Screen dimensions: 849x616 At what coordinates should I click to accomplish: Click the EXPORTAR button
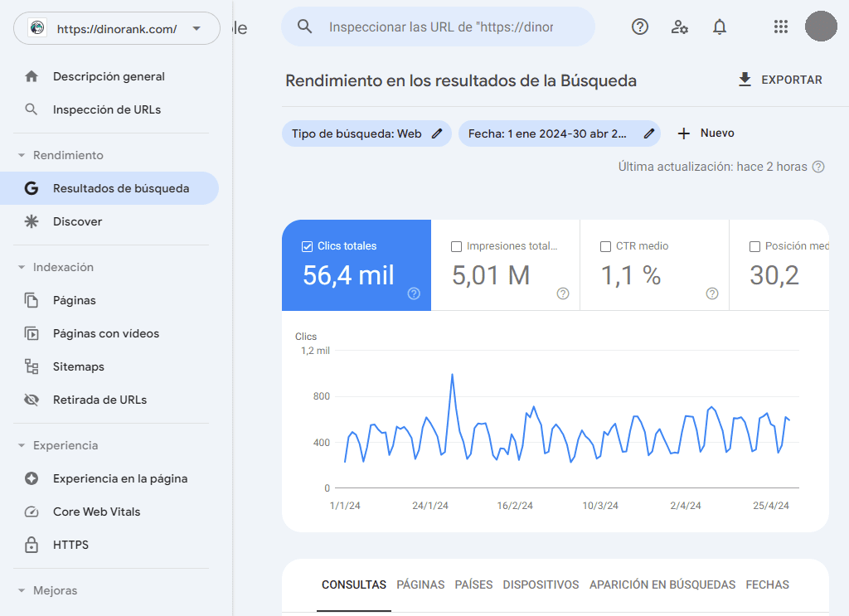coord(779,80)
